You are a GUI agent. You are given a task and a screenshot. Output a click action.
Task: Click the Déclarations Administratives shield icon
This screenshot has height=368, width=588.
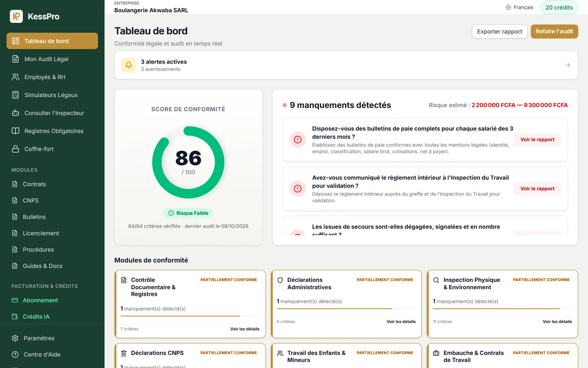tap(280, 280)
